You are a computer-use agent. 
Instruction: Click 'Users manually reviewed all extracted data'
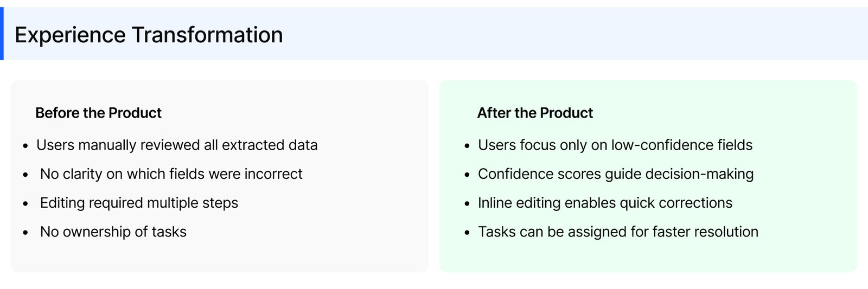coord(177,145)
